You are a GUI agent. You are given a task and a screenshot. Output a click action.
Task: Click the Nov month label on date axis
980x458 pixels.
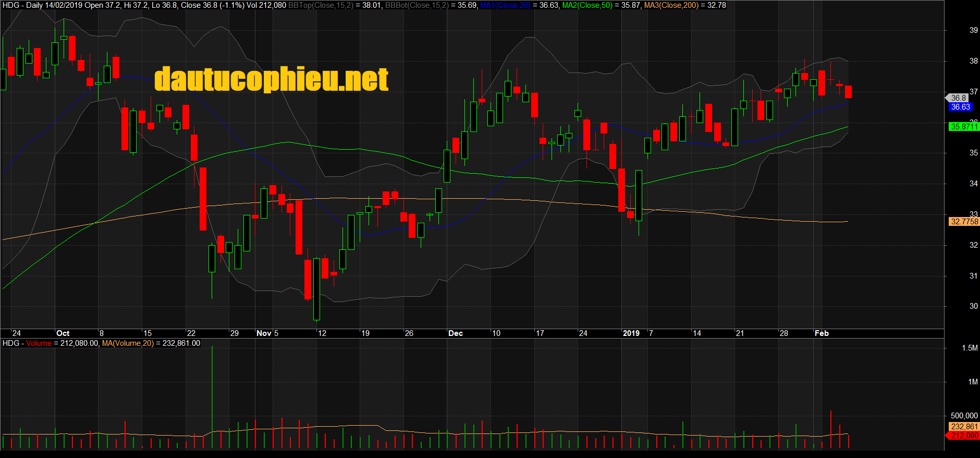coord(264,333)
